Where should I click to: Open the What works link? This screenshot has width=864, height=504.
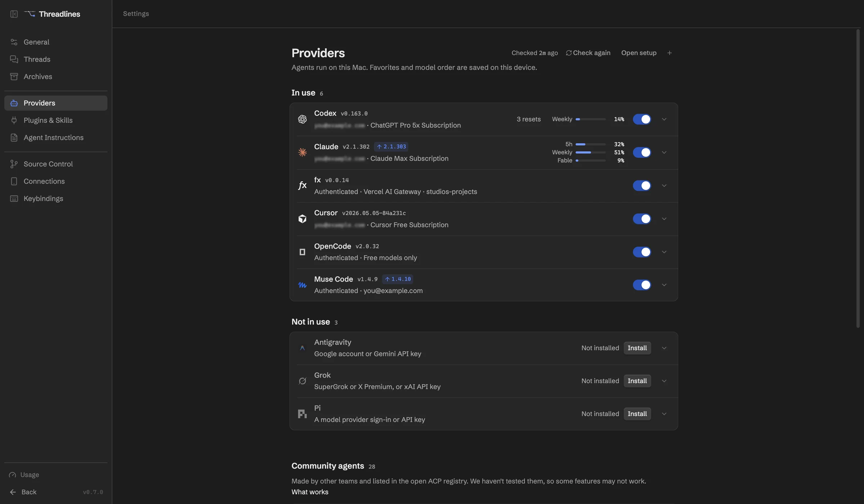(x=310, y=492)
